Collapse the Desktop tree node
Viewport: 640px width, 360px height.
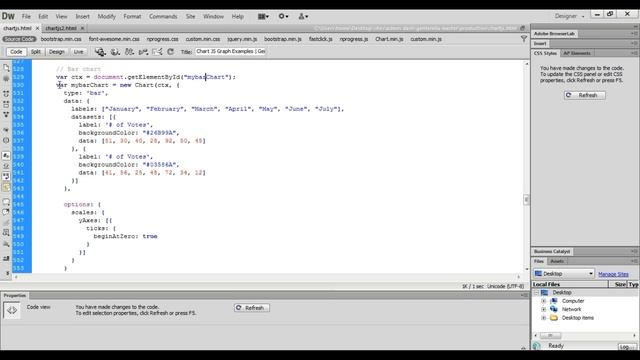[x=536, y=293]
